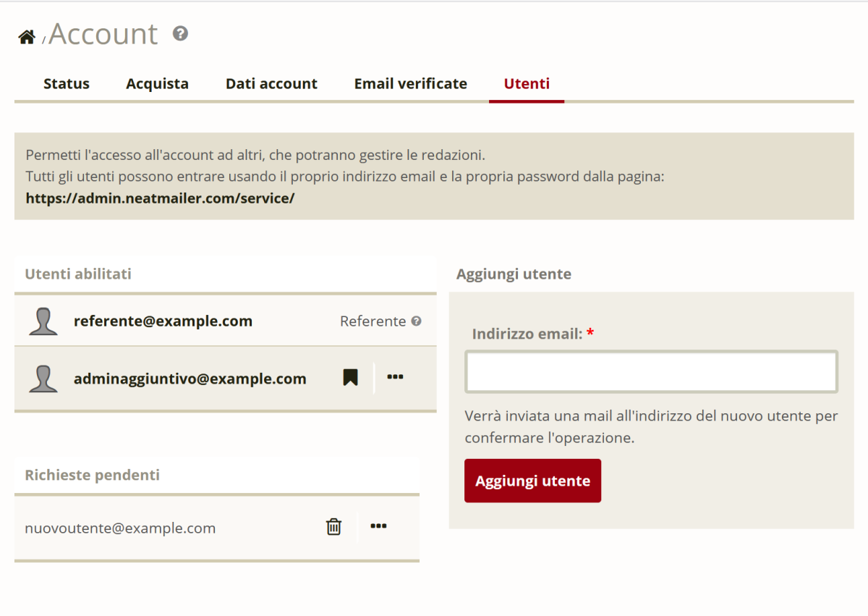Select the Dati account tab

point(271,84)
